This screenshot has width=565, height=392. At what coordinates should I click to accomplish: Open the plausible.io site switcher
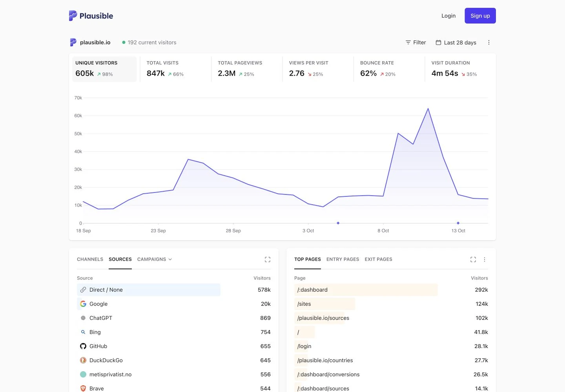coord(90,42)
